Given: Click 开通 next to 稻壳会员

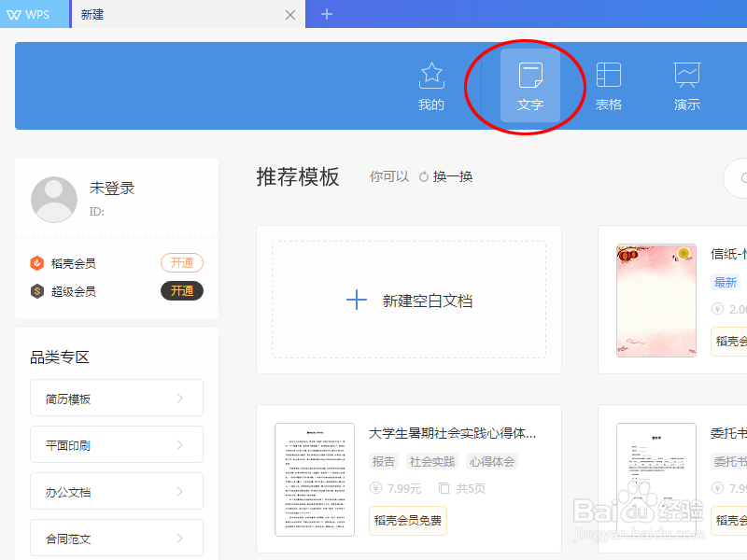Looking at the screenshot, I should point(181,262).
